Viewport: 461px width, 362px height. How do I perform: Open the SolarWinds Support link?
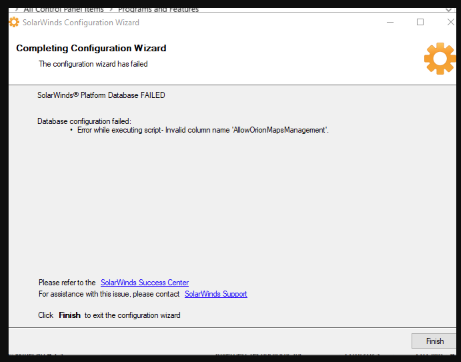point(216,294)
